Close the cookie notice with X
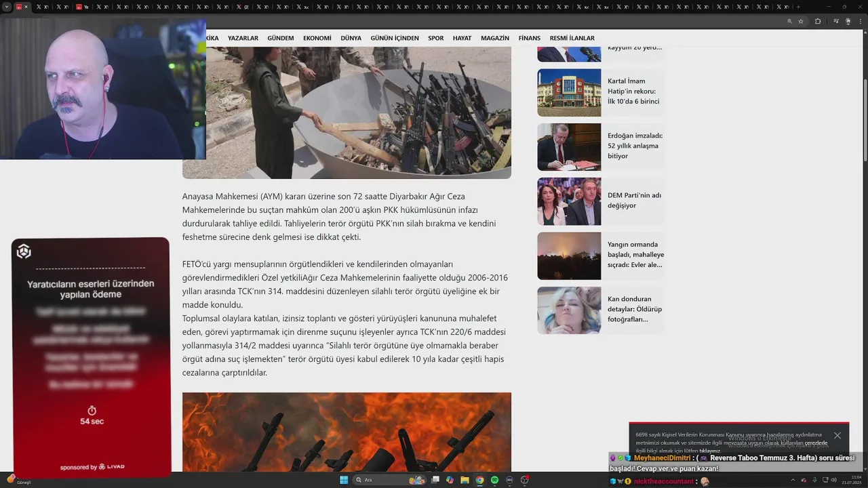Image resolution: width=868 pixels, height=488 pixels. coord(837,435)
